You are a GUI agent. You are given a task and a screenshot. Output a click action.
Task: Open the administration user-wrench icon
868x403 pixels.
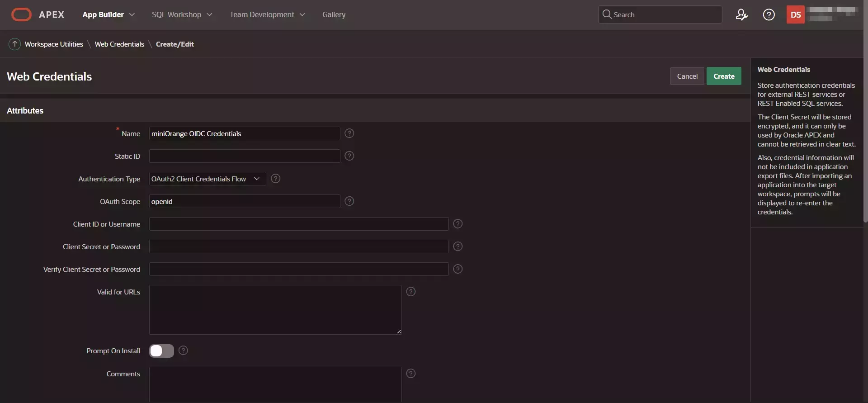[x=741, y=14]
